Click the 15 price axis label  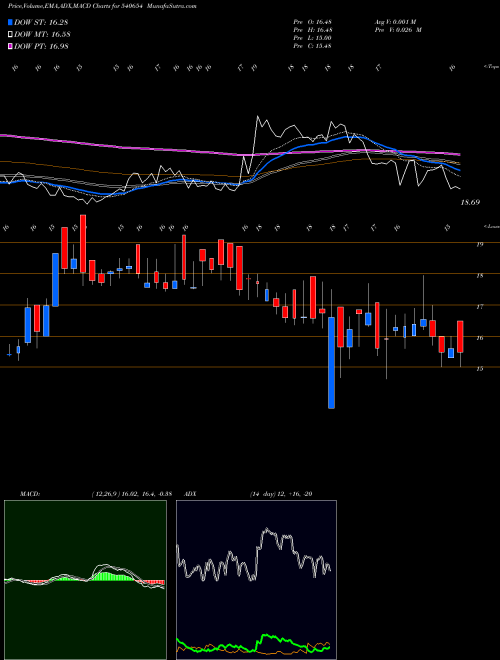click(479, 369)
